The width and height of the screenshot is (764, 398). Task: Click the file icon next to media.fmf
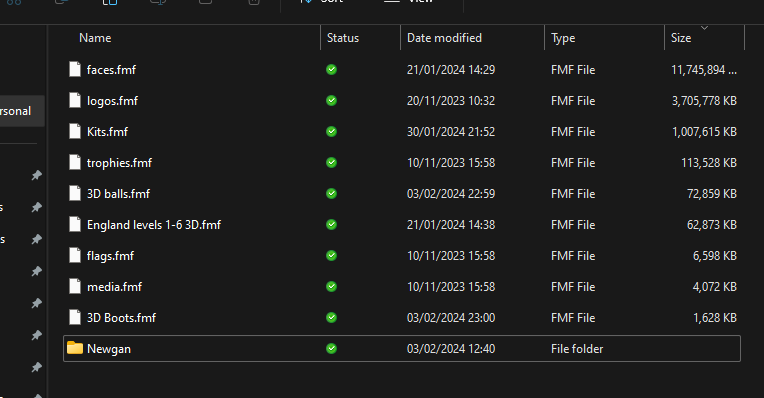(75, 286)
